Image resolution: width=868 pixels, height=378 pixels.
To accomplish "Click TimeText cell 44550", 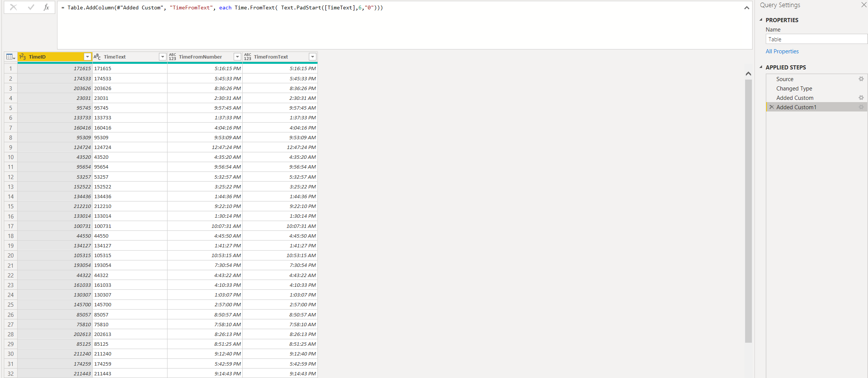I will 130,236.
